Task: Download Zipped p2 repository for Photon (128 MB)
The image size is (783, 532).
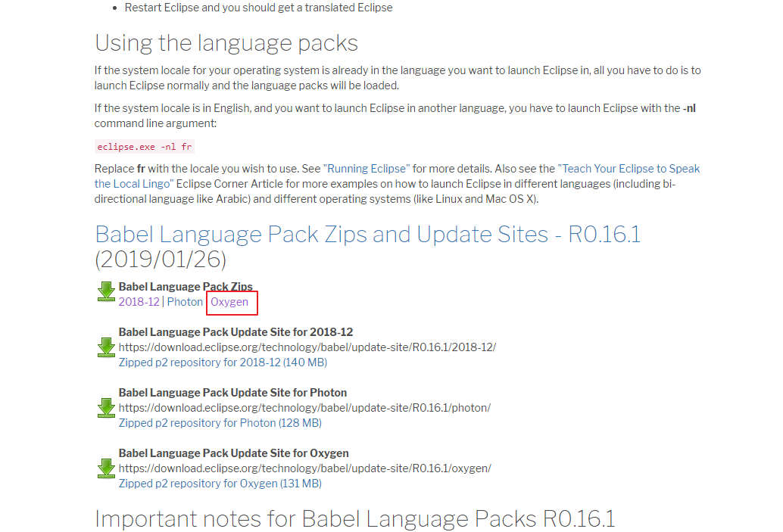Action: [x=220, y=423]
